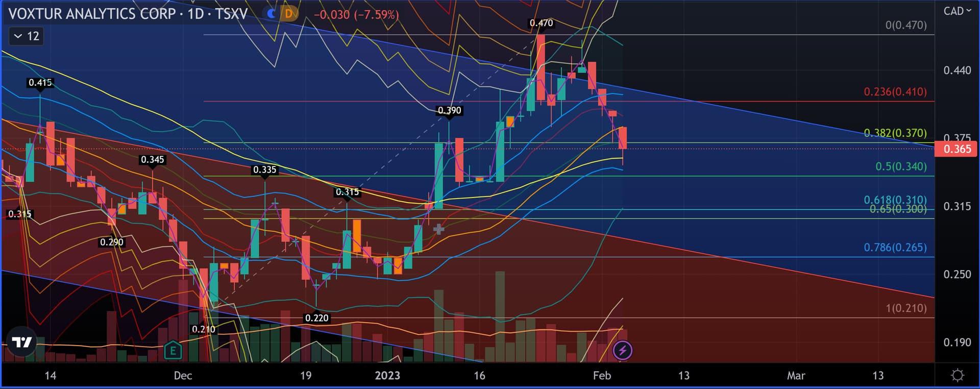Click the 0.440 price scale label
This screenshot has height=389, width=980.
tap(957, 70)
